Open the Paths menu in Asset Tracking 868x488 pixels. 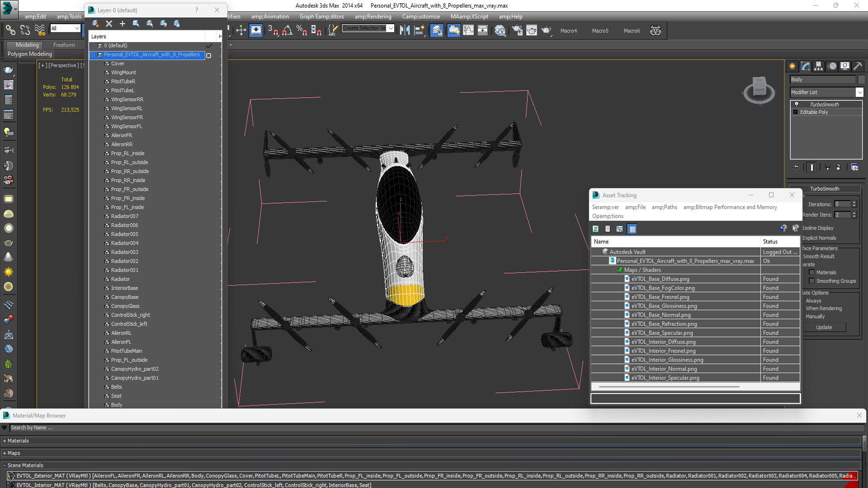pos(664,207)
